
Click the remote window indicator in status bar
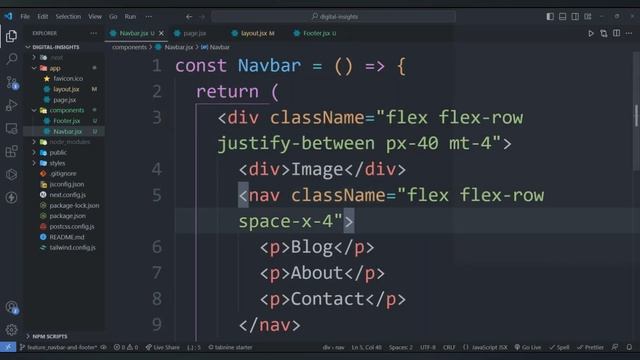(8, 347)
